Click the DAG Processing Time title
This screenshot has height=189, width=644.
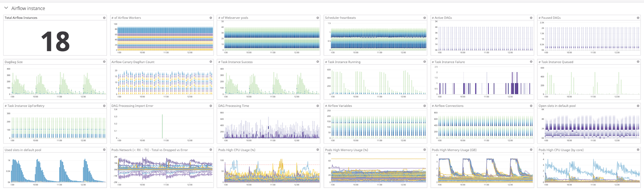coord(234,106)
